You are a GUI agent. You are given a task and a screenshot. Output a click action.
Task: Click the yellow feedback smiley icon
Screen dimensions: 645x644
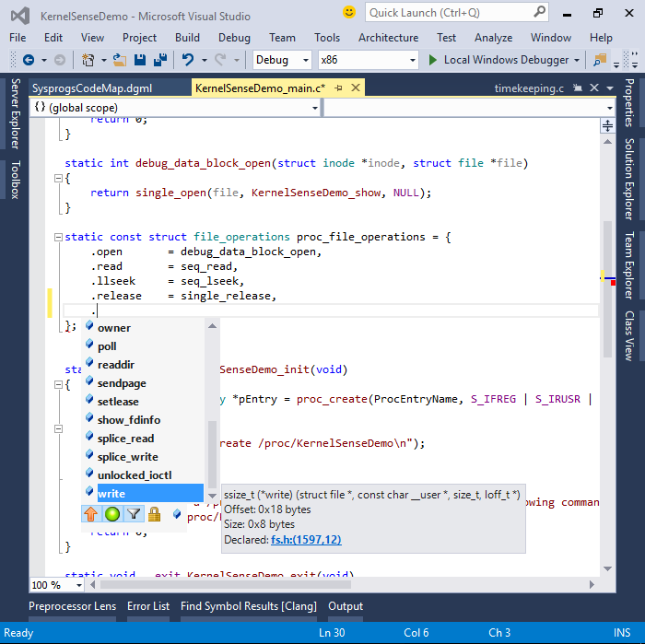349,12
